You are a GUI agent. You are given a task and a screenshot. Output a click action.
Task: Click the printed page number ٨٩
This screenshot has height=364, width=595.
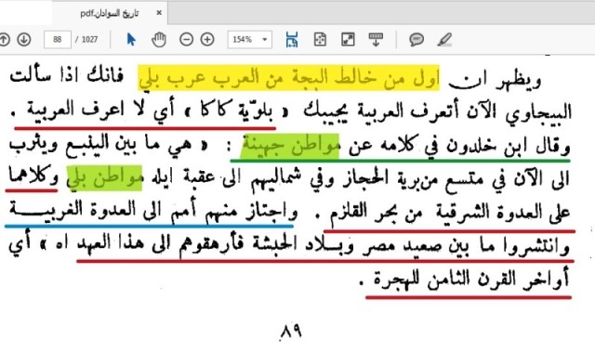[291, 331]
